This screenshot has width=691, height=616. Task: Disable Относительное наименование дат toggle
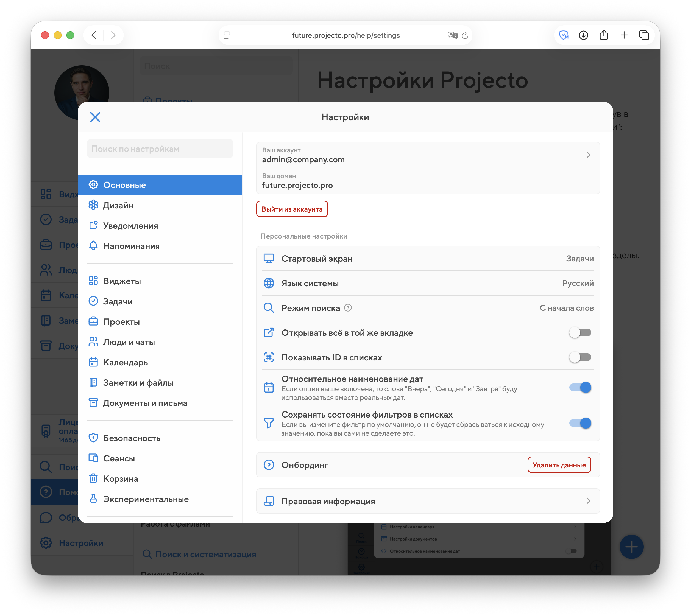(580, 388)
